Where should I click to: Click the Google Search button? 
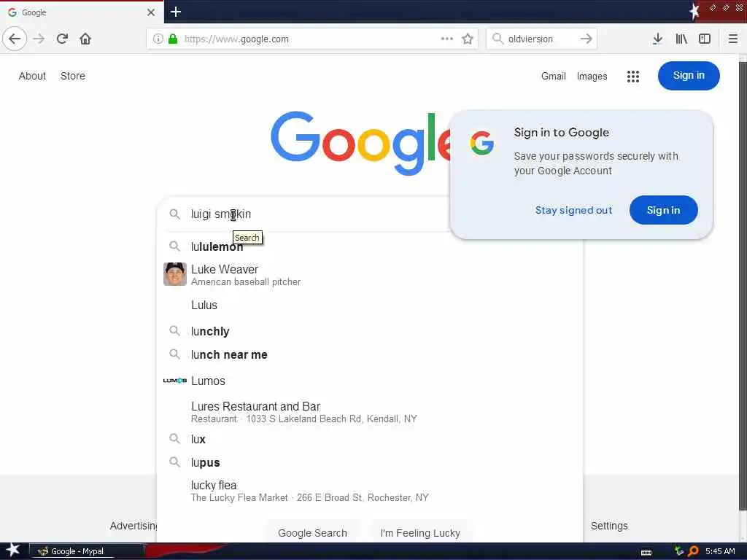(x=312, y=533)
